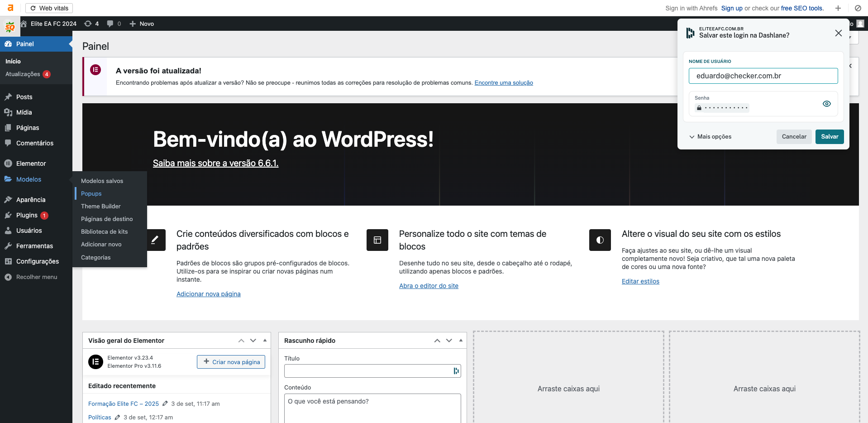868x423 pixels.
Task: Click the styles half-circle icon
Action: click(600, 240)
